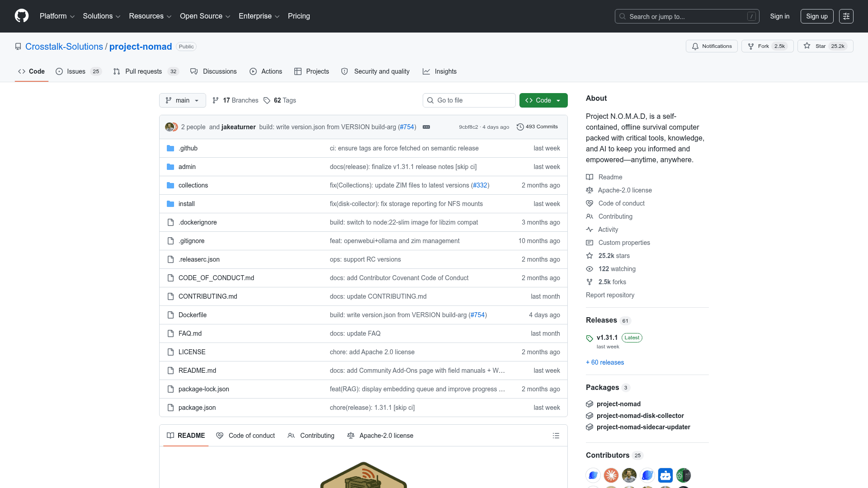Open the main branch selector dropdown
Image resolution: width=868 pixels, height=488 pixels.
tap(182, 100)
